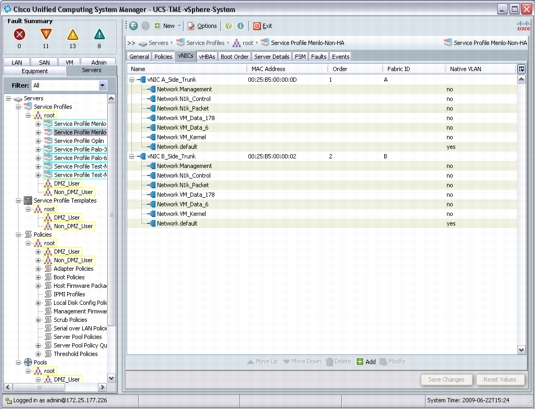Click the Cisco logo icon

(x=523, y=25)
